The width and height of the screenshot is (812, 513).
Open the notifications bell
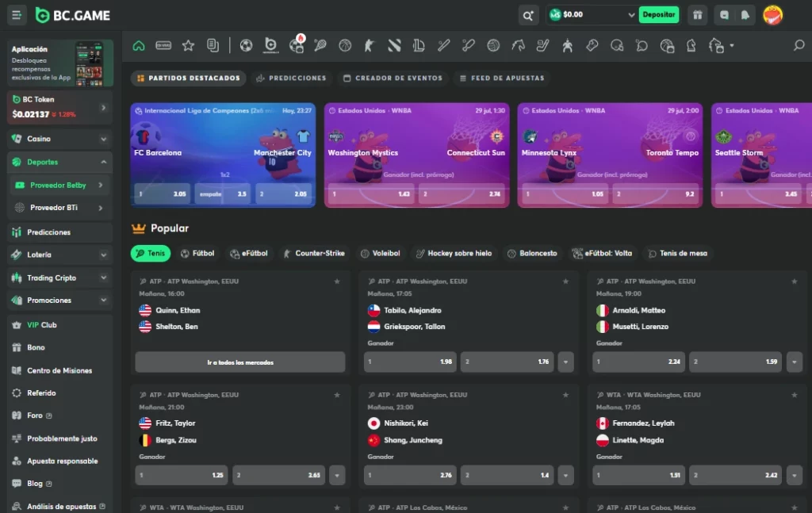pos(745,15)
